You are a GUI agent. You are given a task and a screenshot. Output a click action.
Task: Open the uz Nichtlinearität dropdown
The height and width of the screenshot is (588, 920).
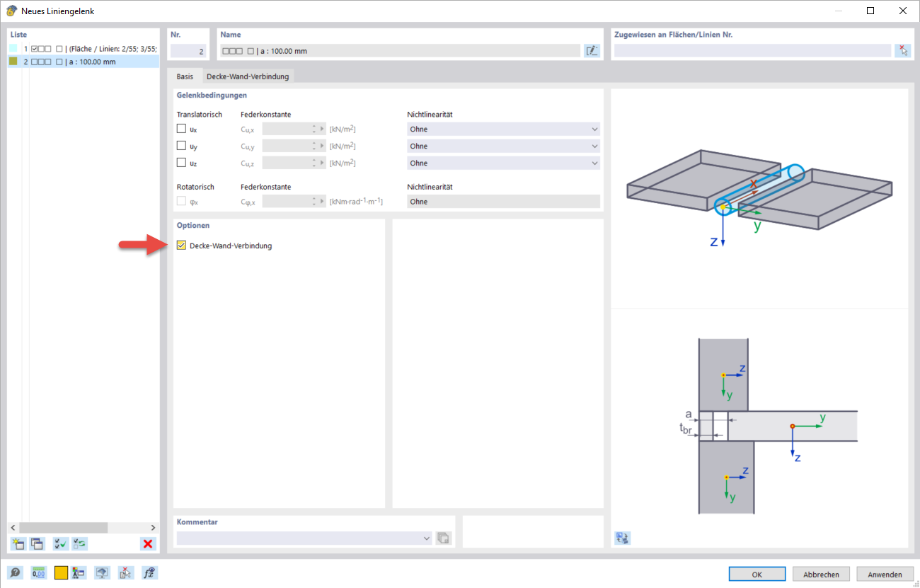coord(503,163)
